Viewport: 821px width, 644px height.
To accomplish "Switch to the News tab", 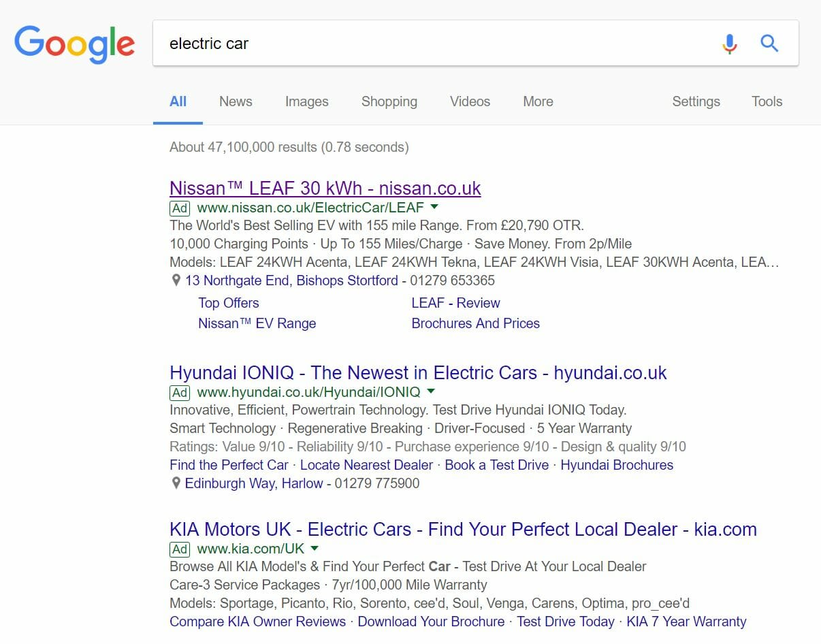I will tap(236, 101).
